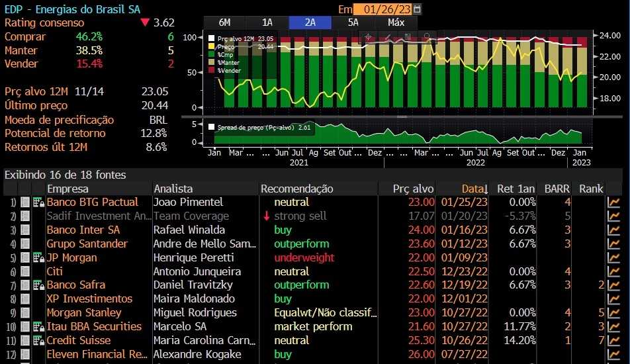Toggle the Spread de preço legend box
Viewport: 630px width, 364px height.
tap(211, 127)
